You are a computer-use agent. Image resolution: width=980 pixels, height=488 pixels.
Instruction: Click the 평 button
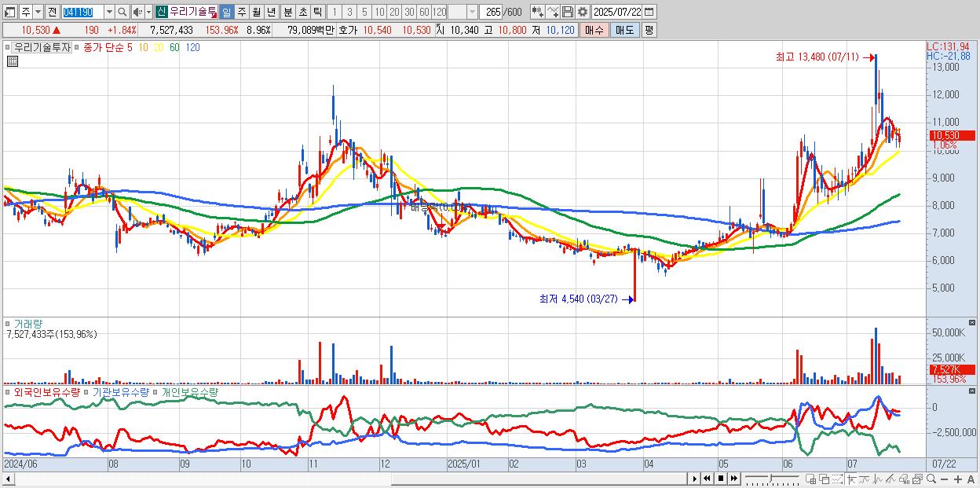pyautogui.click(x=649, y=30)
